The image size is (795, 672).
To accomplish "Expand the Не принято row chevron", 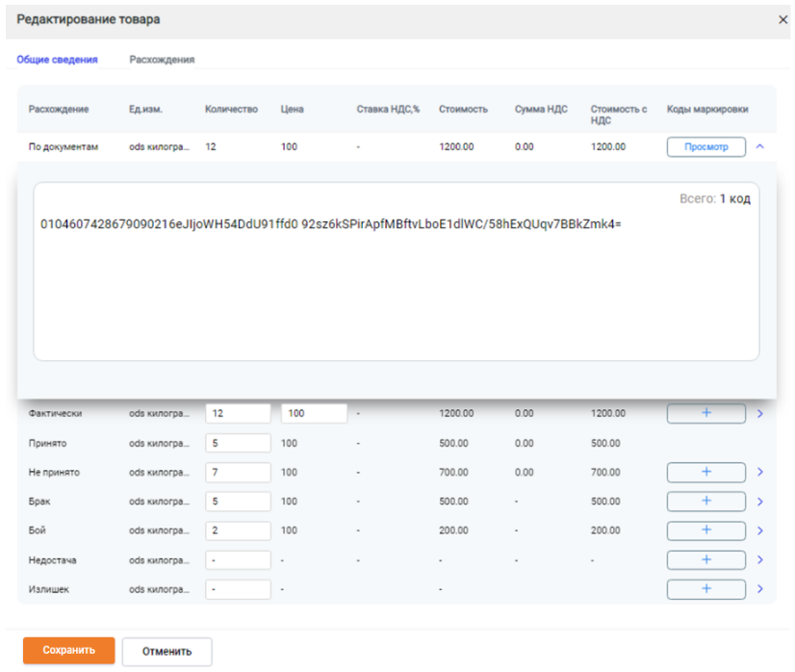I will click(x=760, y=472).
